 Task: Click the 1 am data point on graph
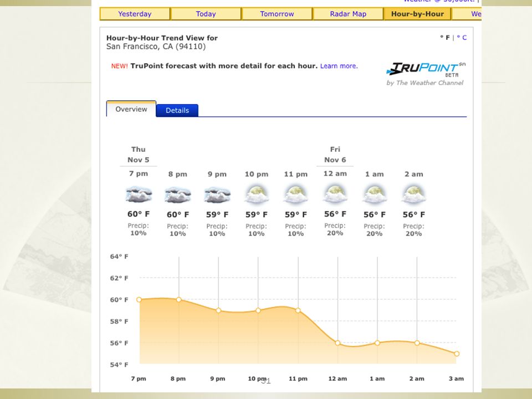[377, 343]
